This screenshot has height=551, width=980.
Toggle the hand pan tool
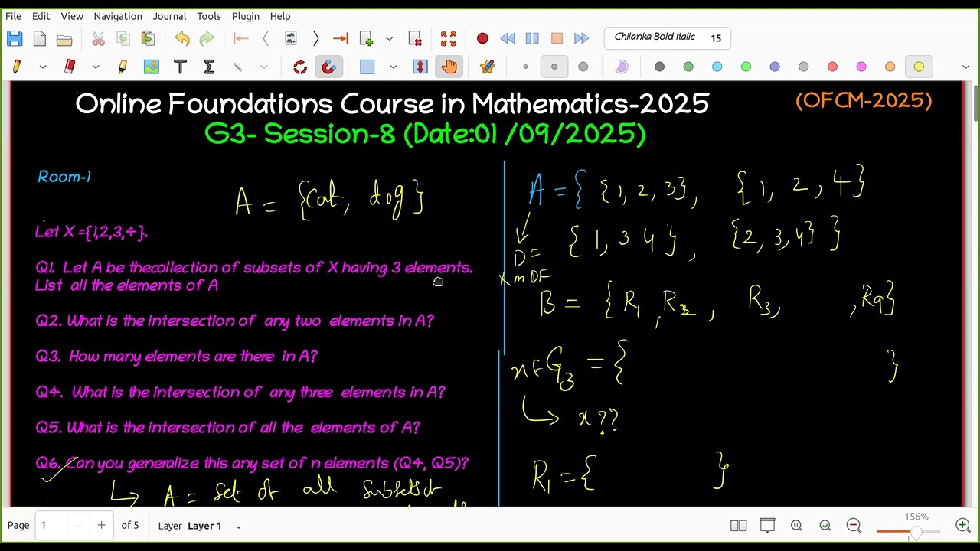pyautogui.click(x=449, y=67)
